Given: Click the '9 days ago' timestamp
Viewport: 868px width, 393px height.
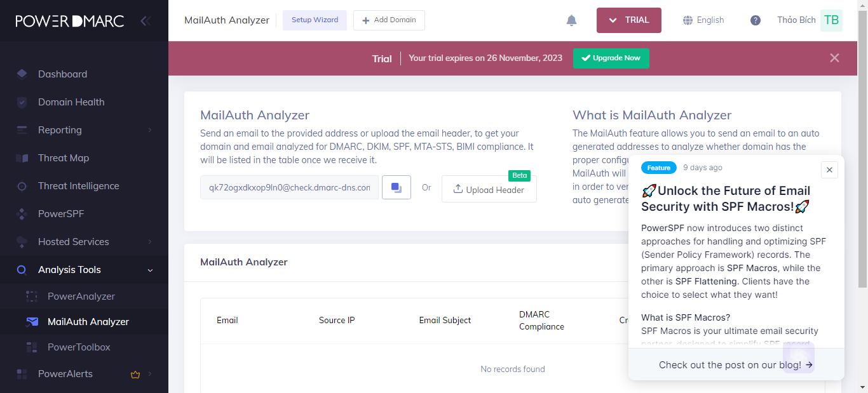Looking at the screenshot, I should [703, 168].
